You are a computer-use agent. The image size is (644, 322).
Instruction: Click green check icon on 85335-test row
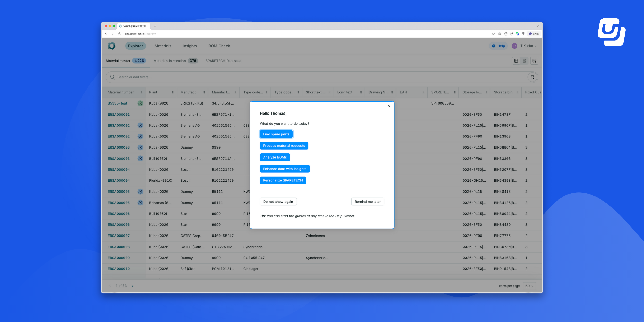pos(140,103)
